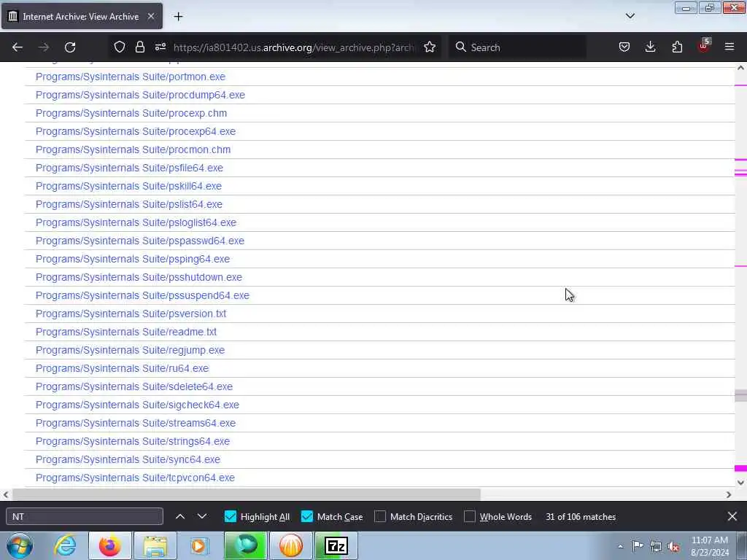Open psping64.exe file link
Viewport: 747px width, 560px height.
tap(133, 259)
